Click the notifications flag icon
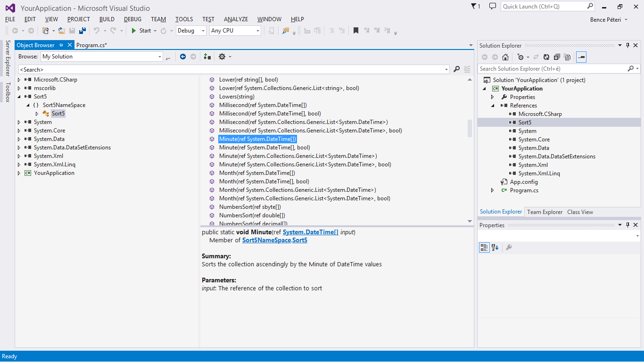 tap(474, 6)
